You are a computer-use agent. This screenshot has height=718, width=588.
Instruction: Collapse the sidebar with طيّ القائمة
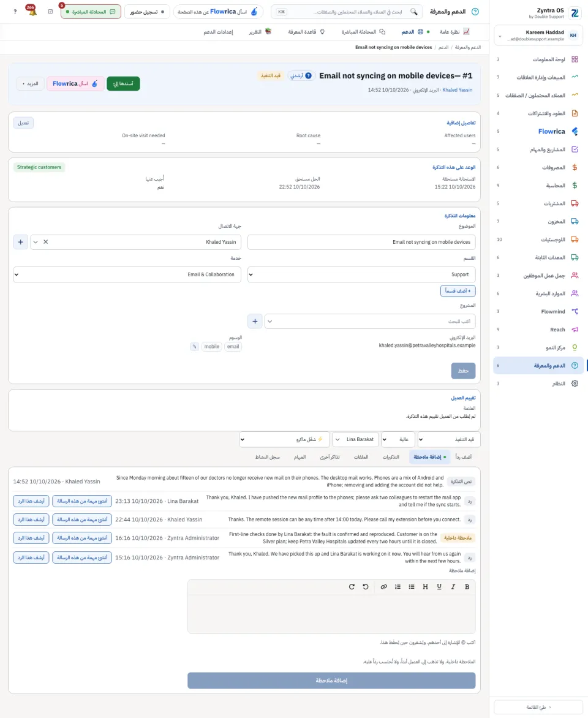coord(538,707)
